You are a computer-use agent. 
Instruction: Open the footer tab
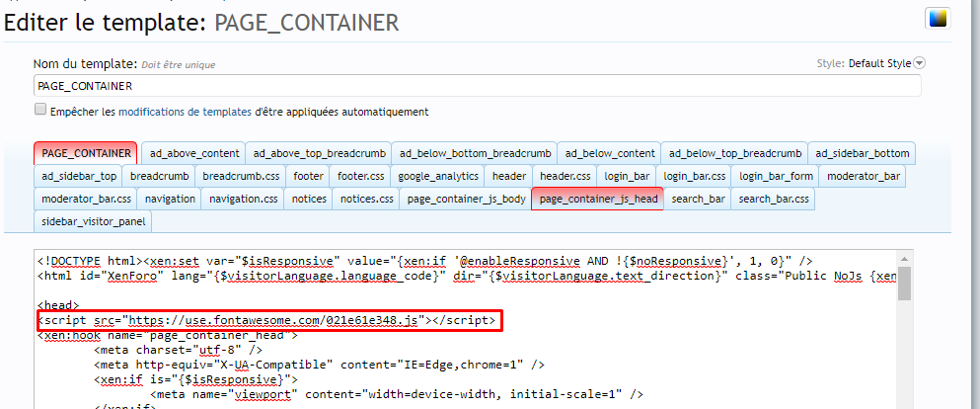[x=308, y=177]
